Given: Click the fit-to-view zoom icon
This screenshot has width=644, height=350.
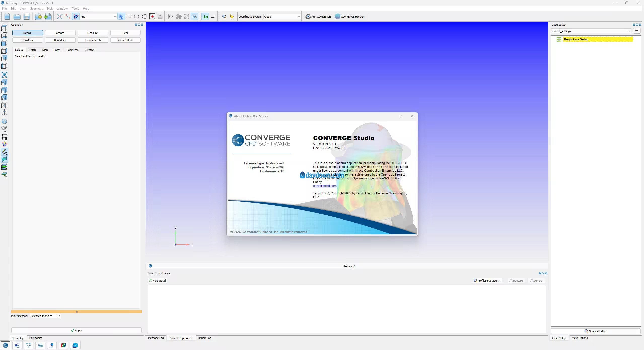Looking at the screenshot, I should [x=4, y=74].
